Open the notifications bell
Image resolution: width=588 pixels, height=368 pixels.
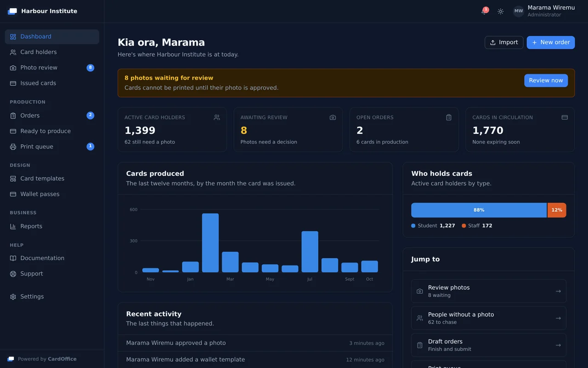(484, 11)
